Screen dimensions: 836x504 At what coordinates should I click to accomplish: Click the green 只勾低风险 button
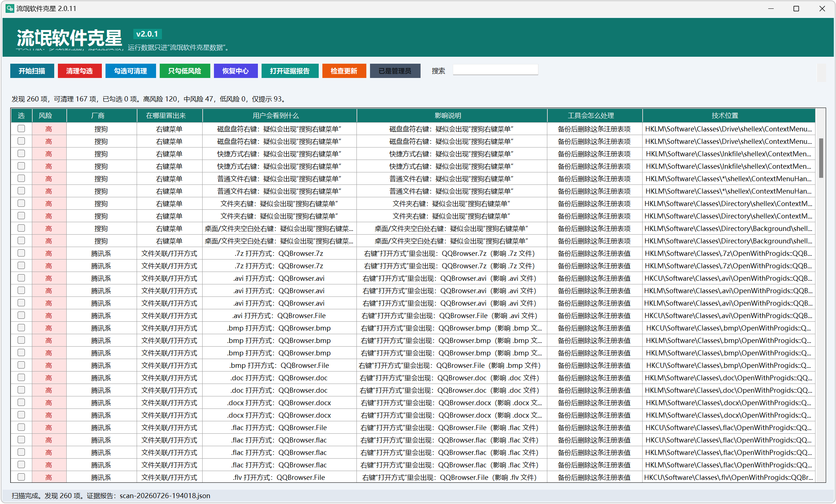click(x=185, y=71)
